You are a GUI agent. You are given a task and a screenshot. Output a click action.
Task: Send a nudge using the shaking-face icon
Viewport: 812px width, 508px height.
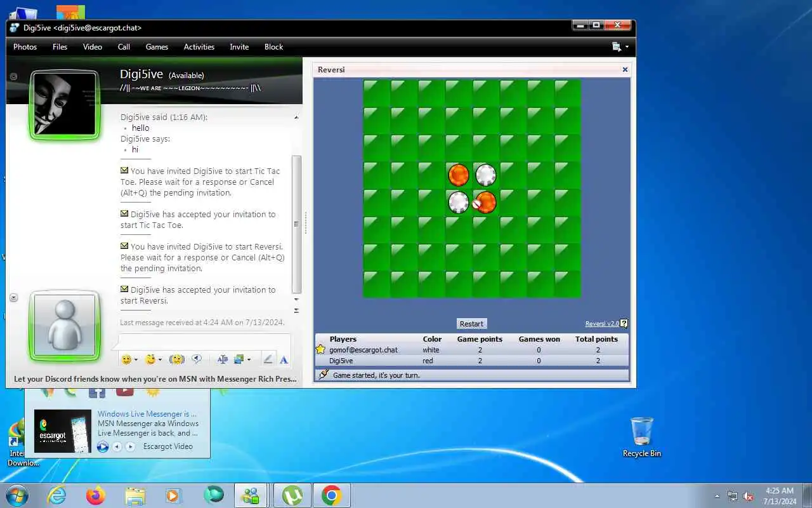pyautogui.click(x=177, y=359)
